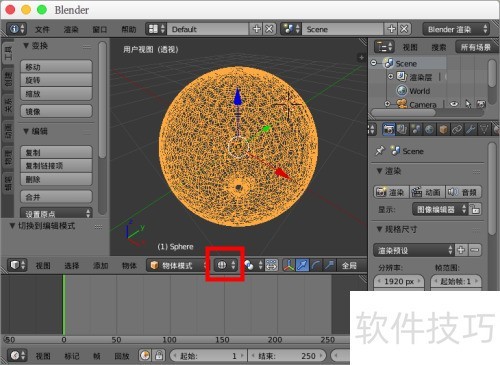Collapse the 编辑 panel
Screen dimensions: 500x365
point(26,131)
